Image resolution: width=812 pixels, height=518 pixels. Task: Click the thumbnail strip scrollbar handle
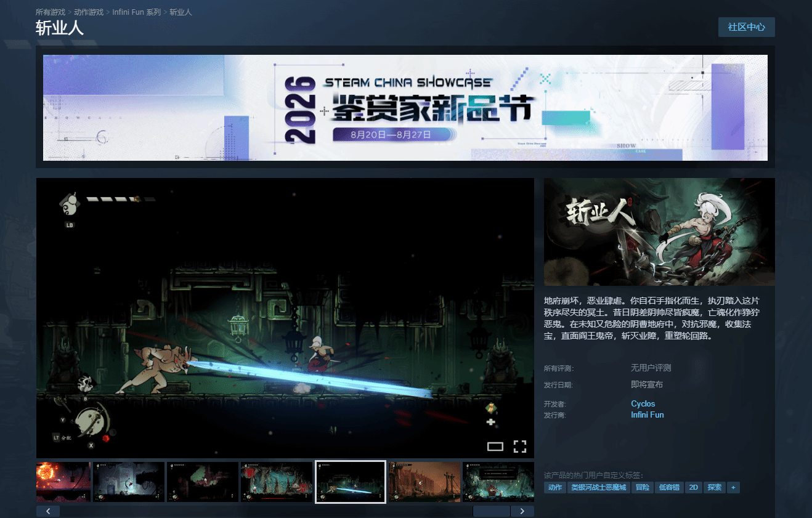point(491,511)
